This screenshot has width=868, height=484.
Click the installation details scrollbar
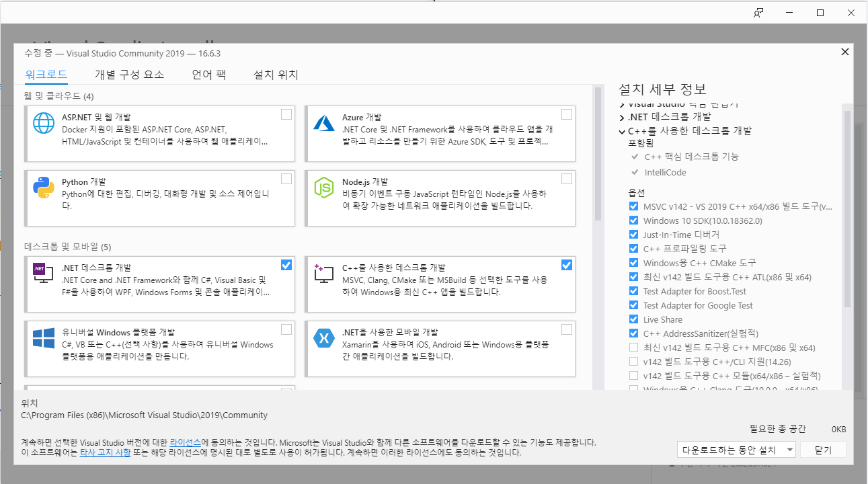coord(846,208)
